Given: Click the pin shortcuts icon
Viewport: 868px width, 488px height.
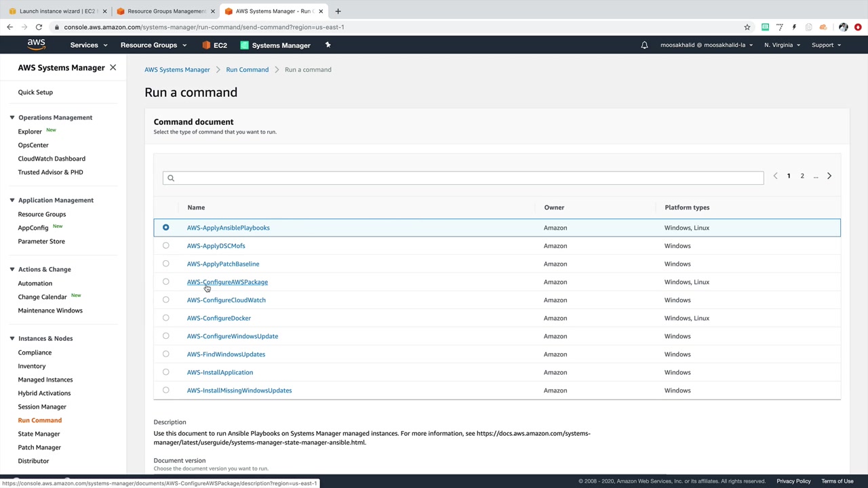Looking at the screenshot, I should pyautogui.click(x=328, y=45).
